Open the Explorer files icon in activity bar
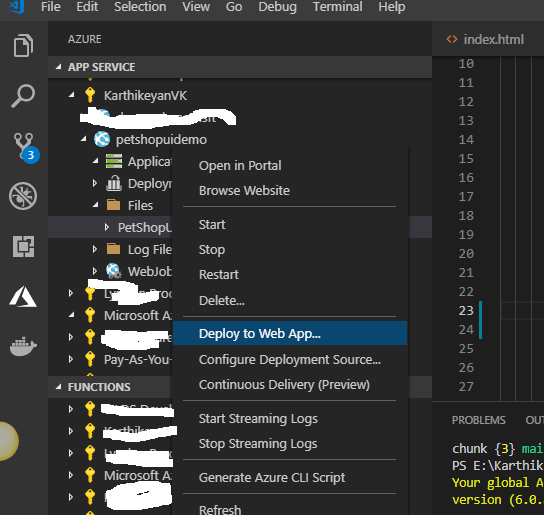The image size is (544, 515). (23, 45)
